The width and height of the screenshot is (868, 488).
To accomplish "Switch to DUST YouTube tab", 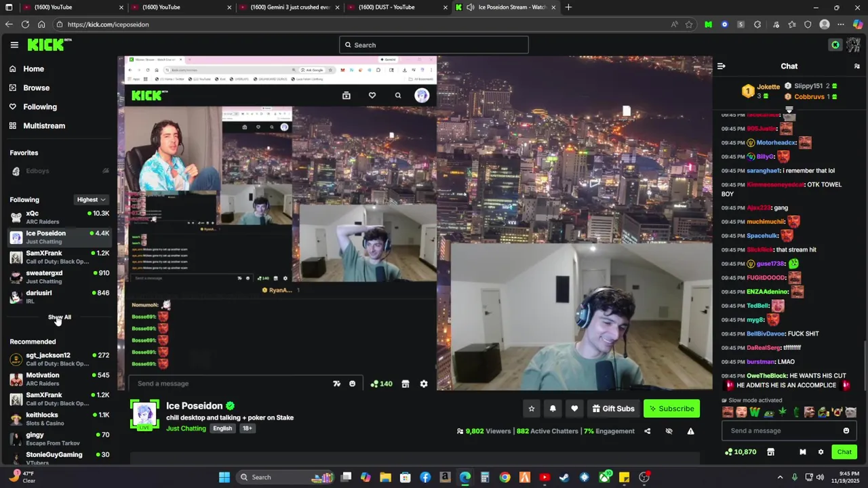I will click(x=397, y=7).
